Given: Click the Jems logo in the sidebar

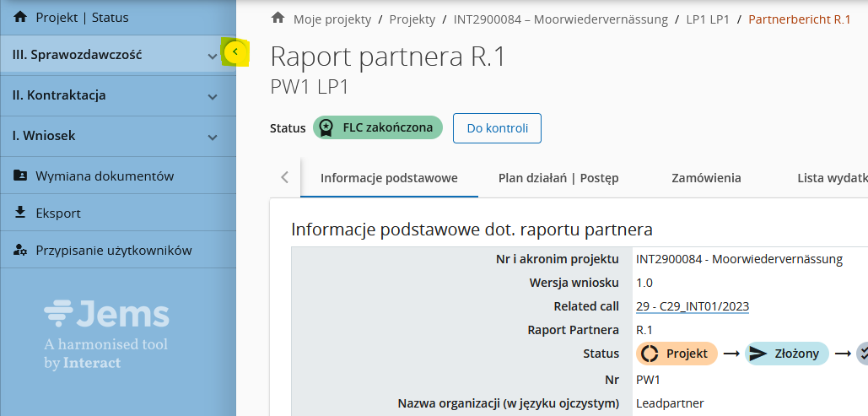Looking at the screenshot, I should pos(106,316).
